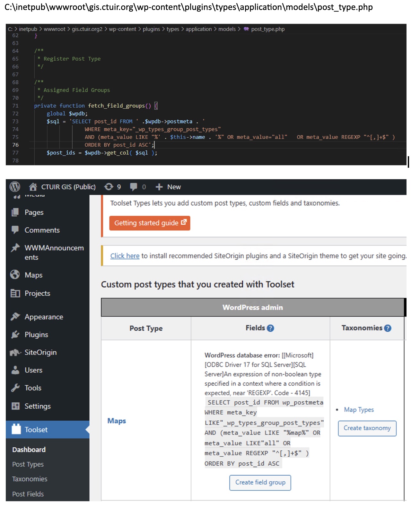Screen dimensions: 420x511
Task: Click the 'gis.ctuir.org2' breadcrumb segment
Action: tap(87, 29)
